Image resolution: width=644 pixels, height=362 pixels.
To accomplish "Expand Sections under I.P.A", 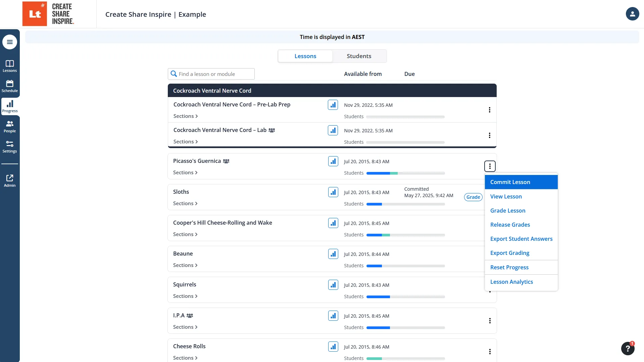I will click(x=185, y=327).
